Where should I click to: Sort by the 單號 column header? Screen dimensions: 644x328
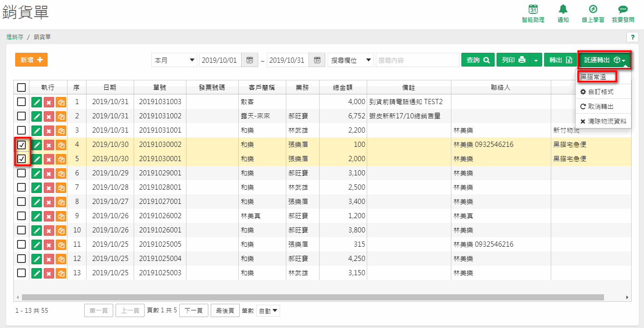[x=160, y=87]
